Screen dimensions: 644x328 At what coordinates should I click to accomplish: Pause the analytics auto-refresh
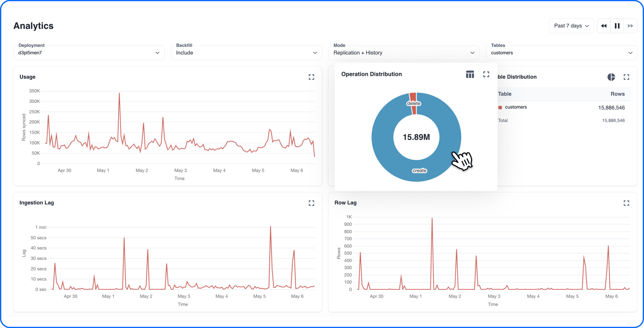[617, 25]
